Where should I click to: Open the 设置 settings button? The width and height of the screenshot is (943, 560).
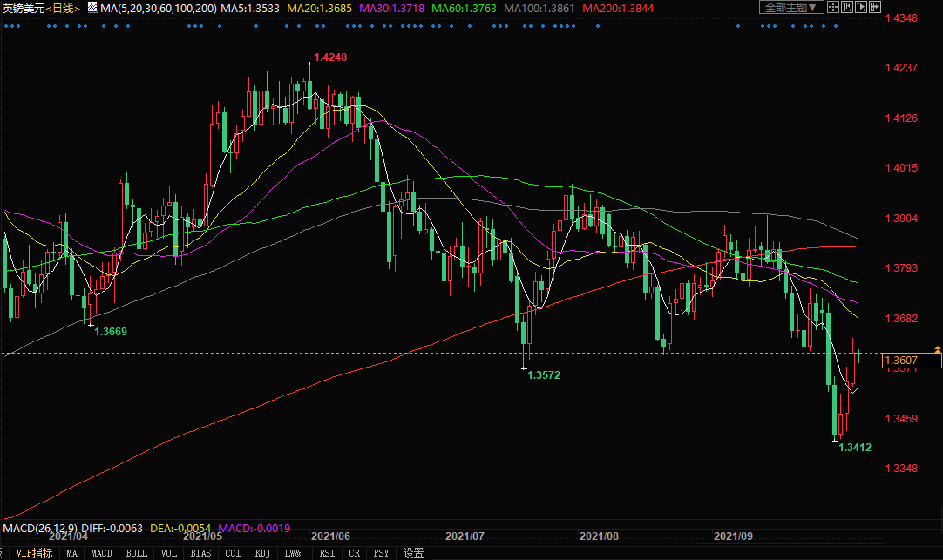(x=413, y=553)
